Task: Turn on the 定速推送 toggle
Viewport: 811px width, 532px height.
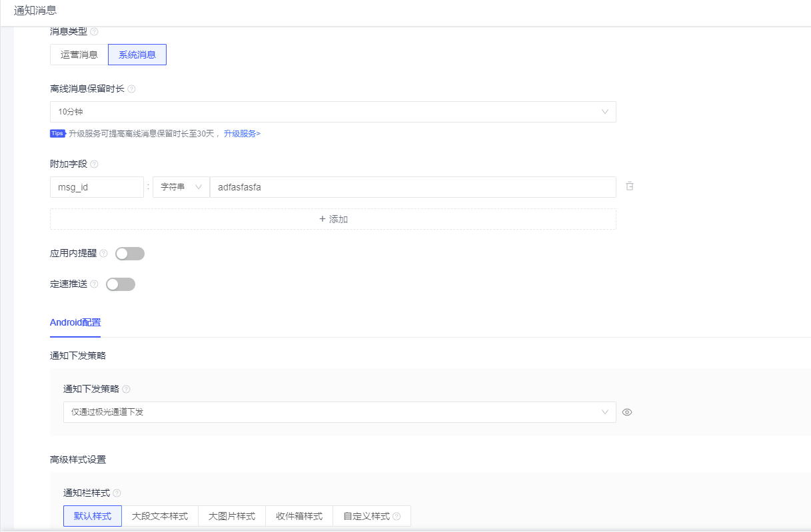Action: coord(121,284)
